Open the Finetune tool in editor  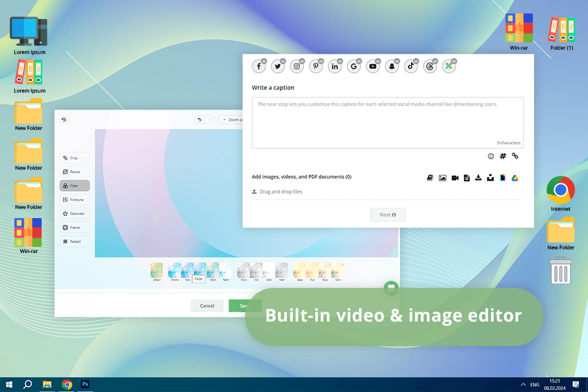click(x=74, y=200)
